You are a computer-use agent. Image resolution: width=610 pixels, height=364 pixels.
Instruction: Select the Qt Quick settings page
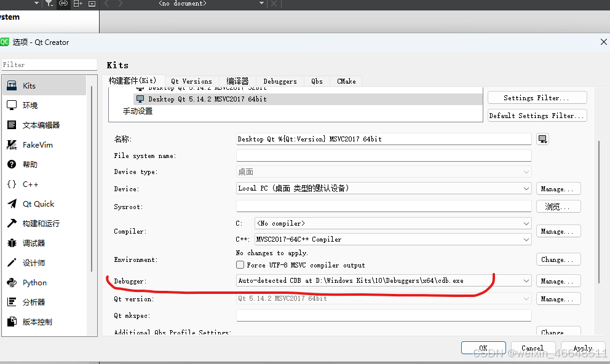39,204
